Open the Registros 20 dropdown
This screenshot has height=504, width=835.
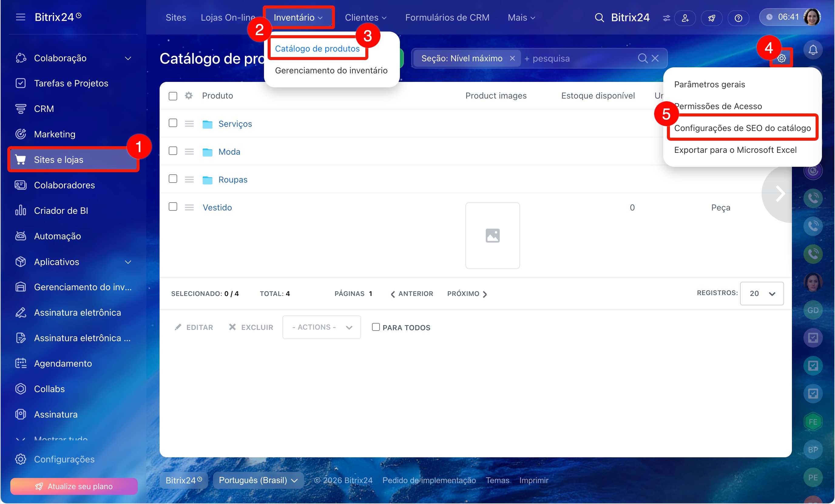pyautogui.click(x=762, y=293)
